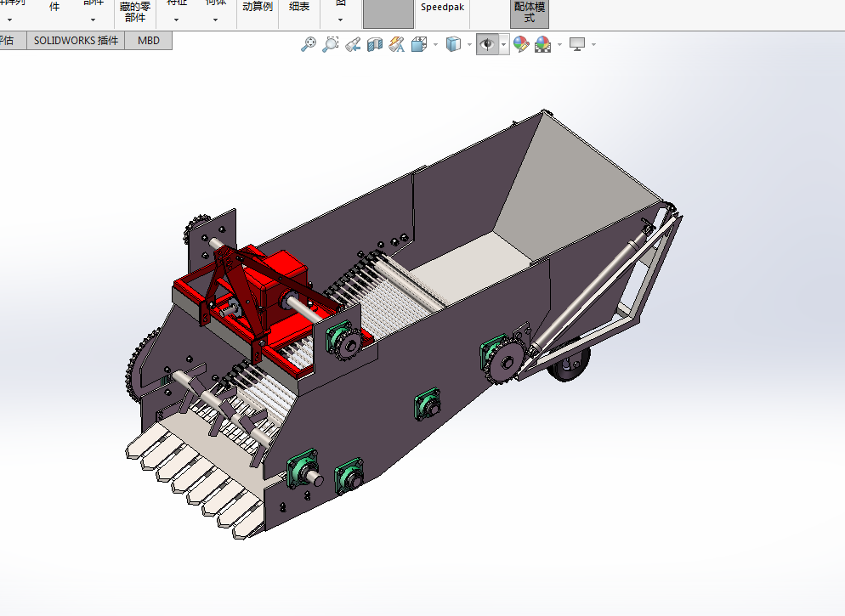Expand the View Orientation dropdown arrow
Screen dimensions: 845x616
point(435,45)
